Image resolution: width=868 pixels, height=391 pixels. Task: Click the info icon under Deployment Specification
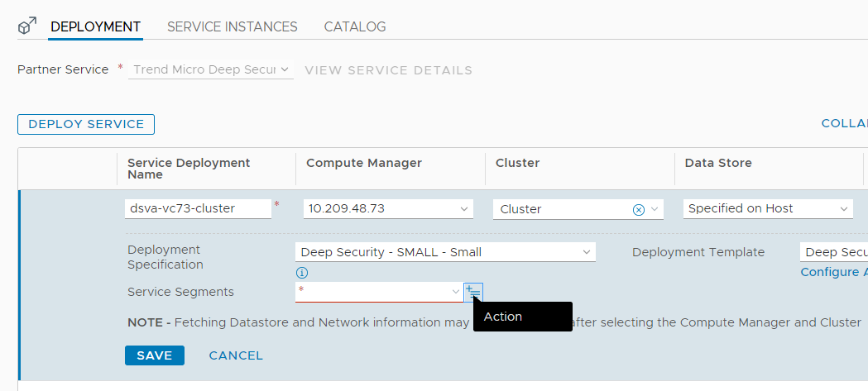coord(302,272)
